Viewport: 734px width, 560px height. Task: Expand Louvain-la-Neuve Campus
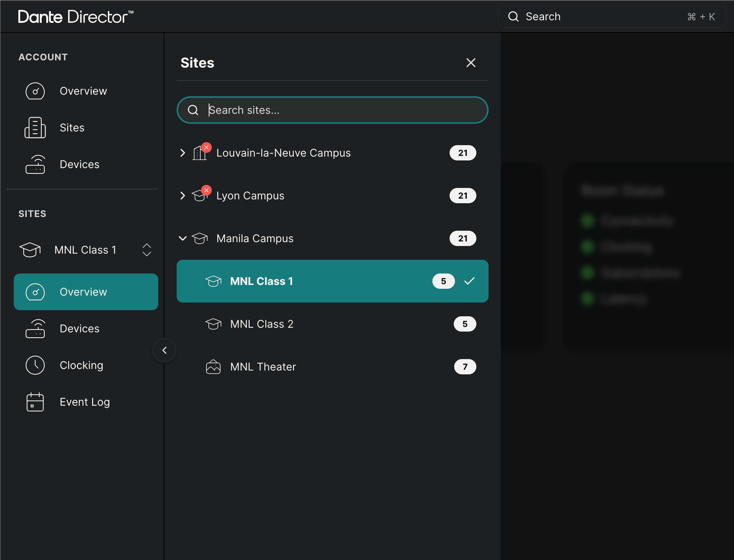click(182, 152)
